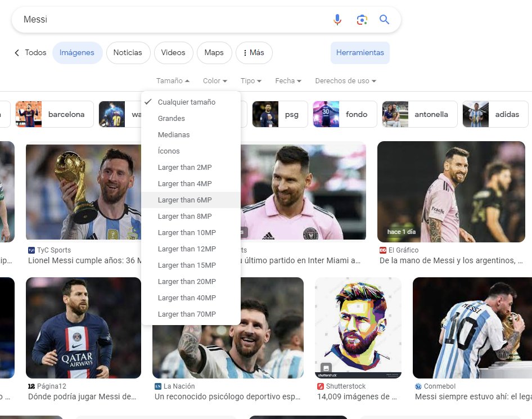
Task: Open the Página12 source link
Action: coord(47,386)
